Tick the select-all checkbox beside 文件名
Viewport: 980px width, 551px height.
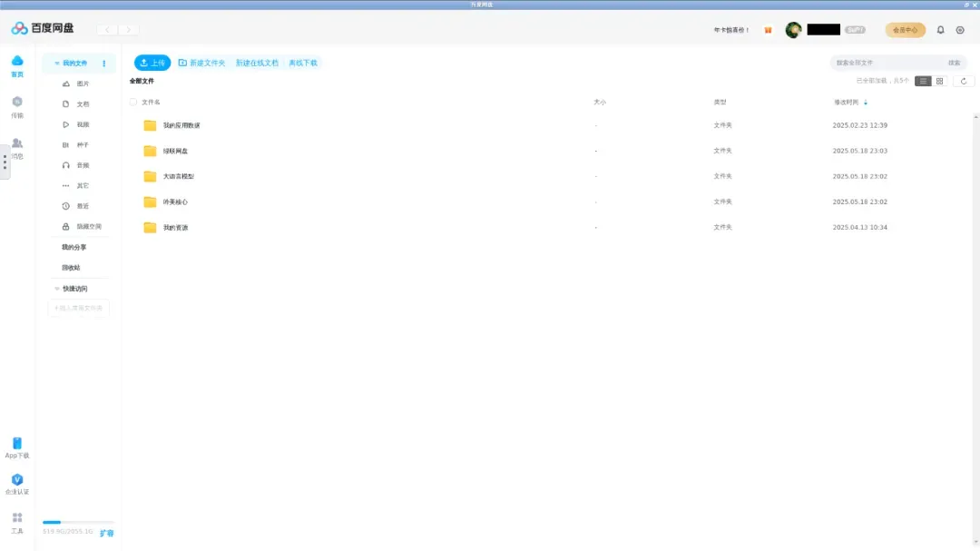pos(133,102)
